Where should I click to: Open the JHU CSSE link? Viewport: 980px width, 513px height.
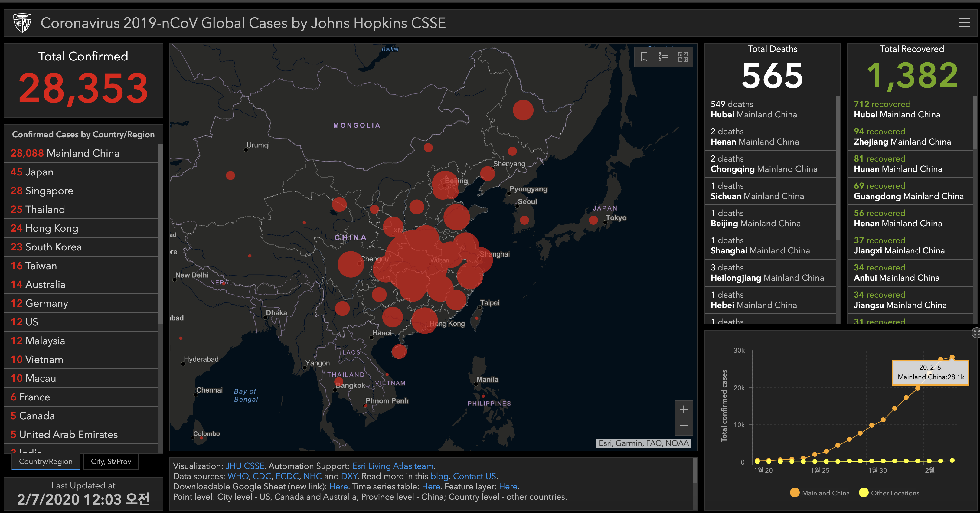pos(245,466)
